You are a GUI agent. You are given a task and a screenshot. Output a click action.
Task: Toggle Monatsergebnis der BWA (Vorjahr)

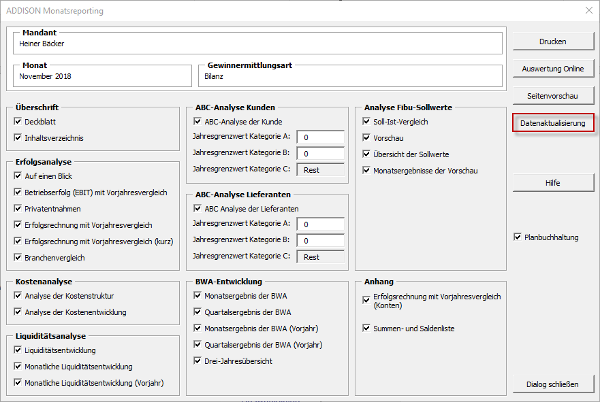coord(197,328)
